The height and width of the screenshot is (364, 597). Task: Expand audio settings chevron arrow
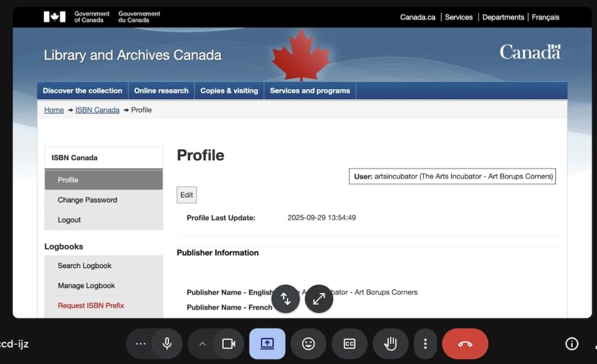[202, 344]
